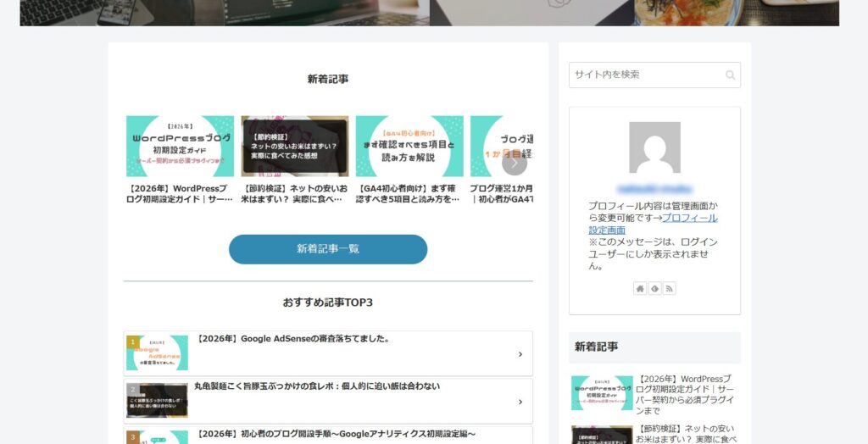This screenshot has width=868, height=444.
Task: Open carousel title 【2026年】WordPressブログ初期設定ガイド
Action: 180,194
